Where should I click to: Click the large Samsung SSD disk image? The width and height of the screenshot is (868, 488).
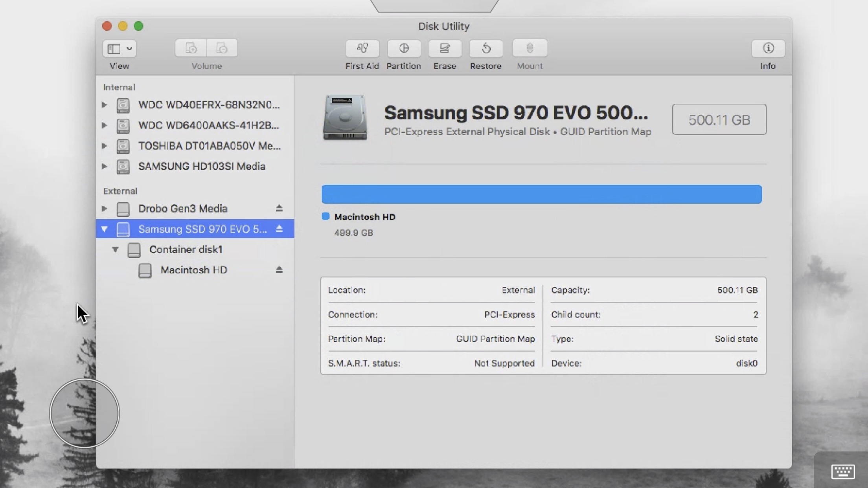345,117
